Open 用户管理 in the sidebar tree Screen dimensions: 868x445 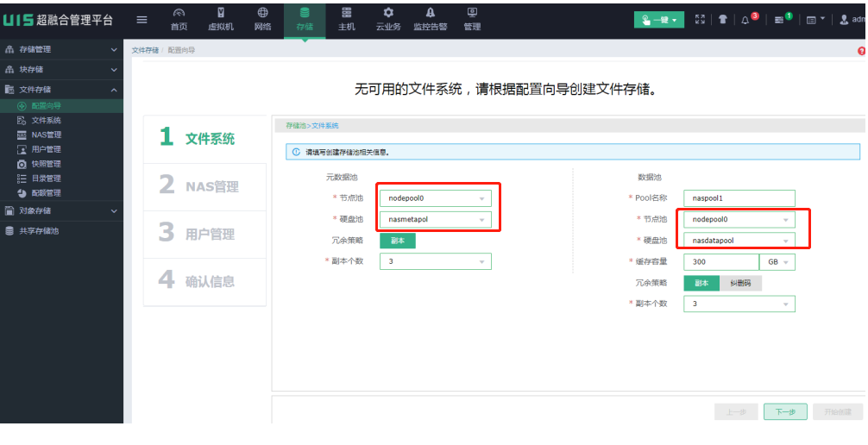coord(46,149)
